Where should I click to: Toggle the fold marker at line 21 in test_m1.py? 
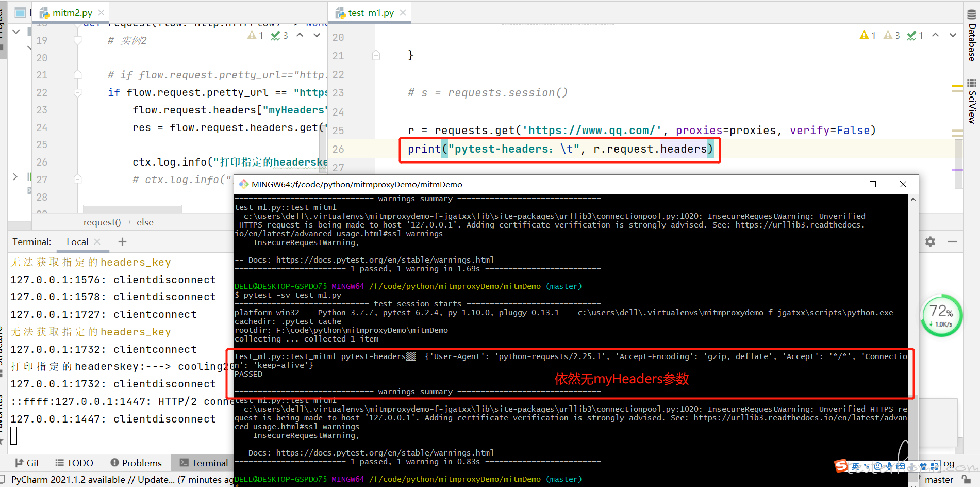[376, 55]
